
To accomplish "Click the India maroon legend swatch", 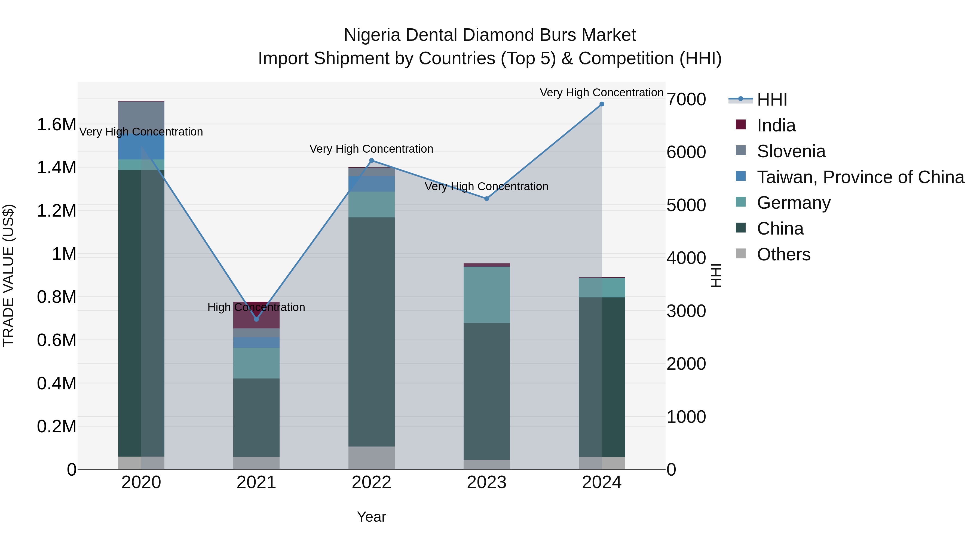I will (741, 124).
